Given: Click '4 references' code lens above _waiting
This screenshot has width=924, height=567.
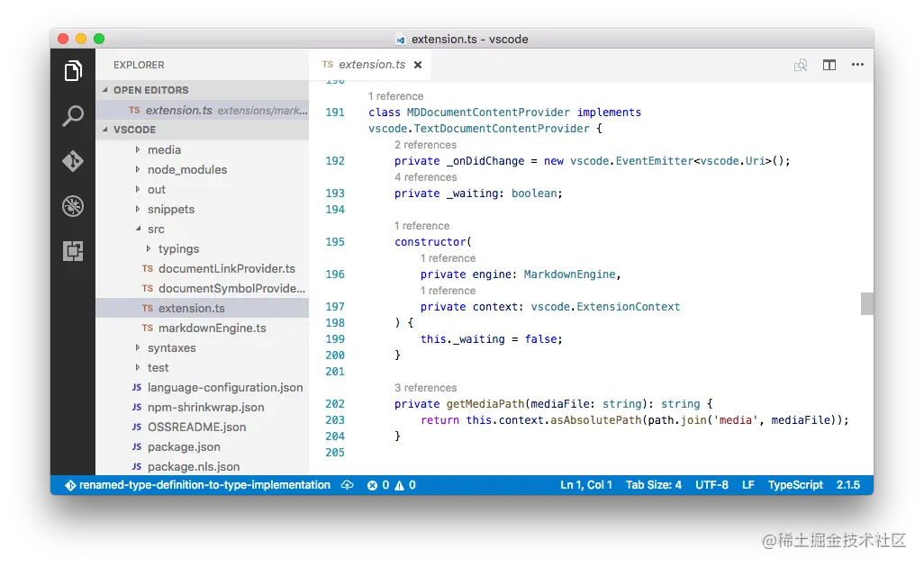Looking at the screenshot, I should pyautogui.click(x=425, y=177).
